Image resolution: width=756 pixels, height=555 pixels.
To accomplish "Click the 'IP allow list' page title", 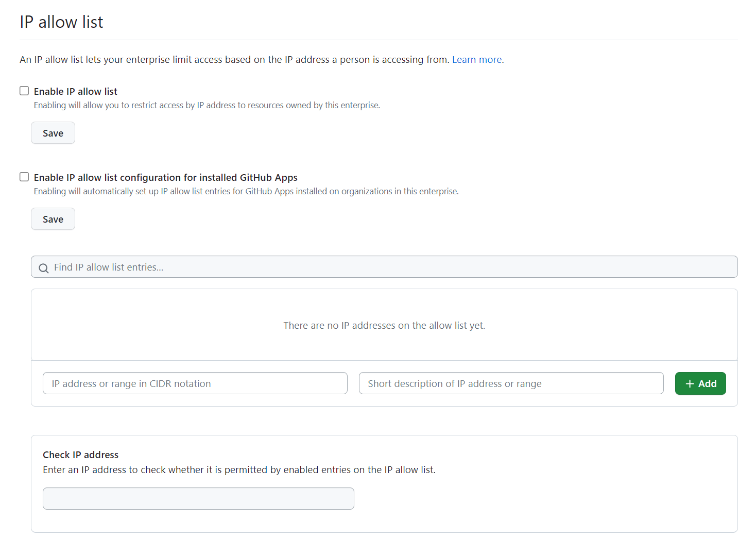I will (61, 22).
